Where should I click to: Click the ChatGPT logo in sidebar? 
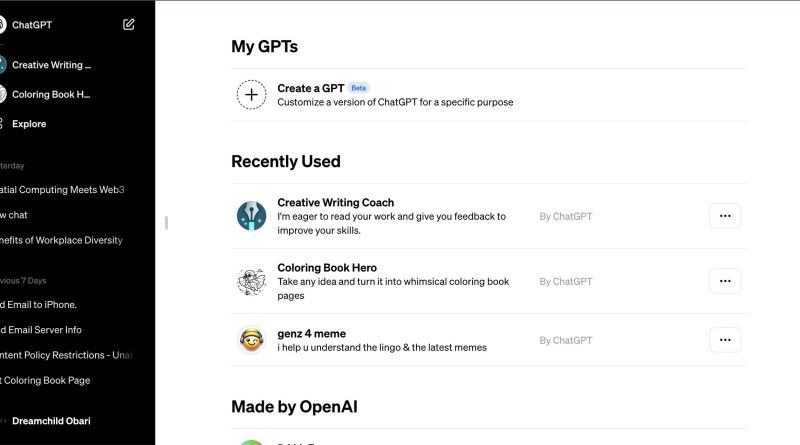pos(3,24)
